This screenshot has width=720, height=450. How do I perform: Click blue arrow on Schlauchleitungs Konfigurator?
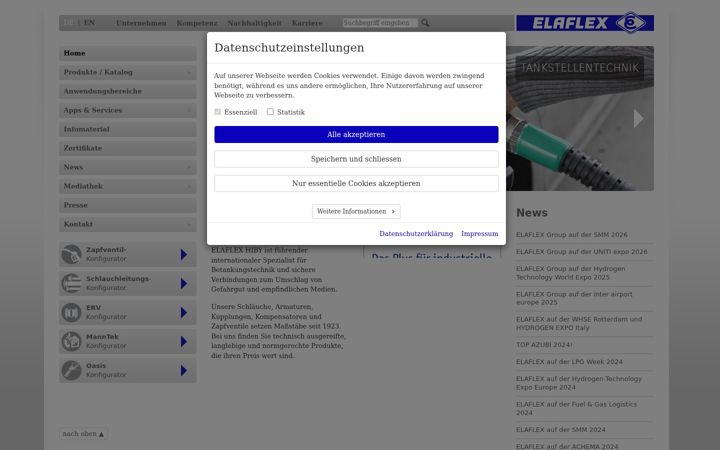pyautogui.click(x=184, y=283)
